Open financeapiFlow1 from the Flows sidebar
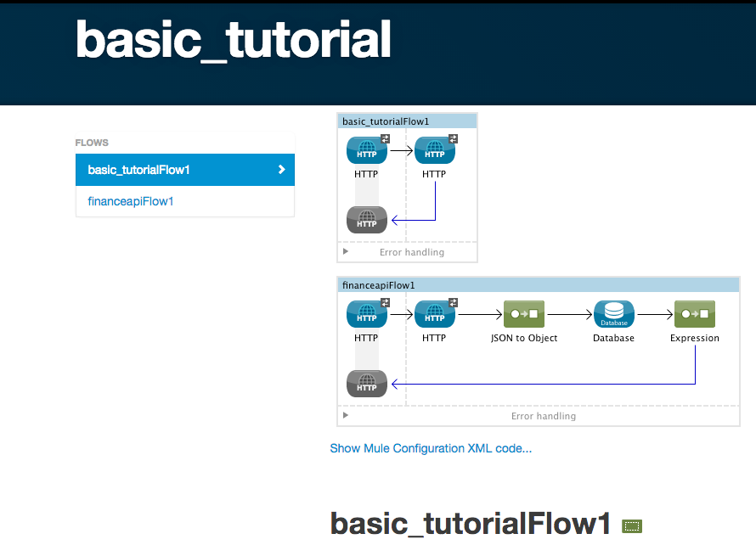 pos(131,201)
